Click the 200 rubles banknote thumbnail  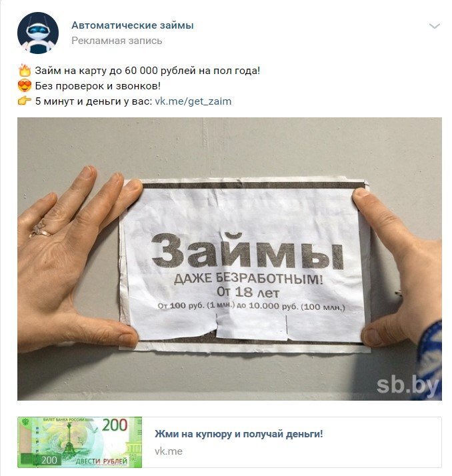click(x=80, y=442)
